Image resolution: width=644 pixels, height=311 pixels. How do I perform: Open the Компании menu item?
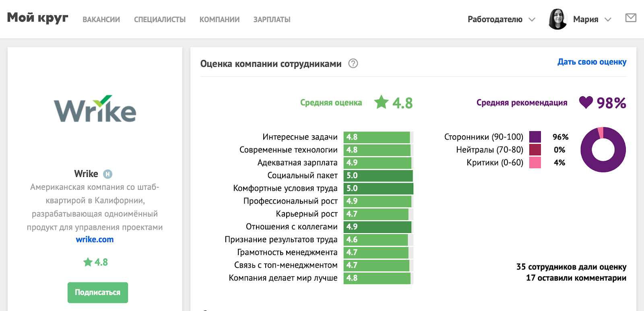click(219, 19)
